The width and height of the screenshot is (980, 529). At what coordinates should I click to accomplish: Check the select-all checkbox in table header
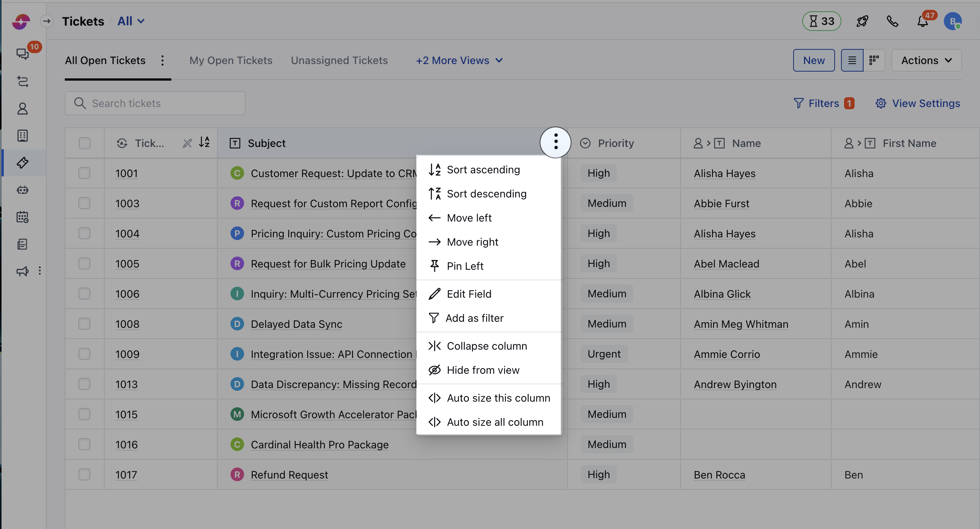point(84,143)
